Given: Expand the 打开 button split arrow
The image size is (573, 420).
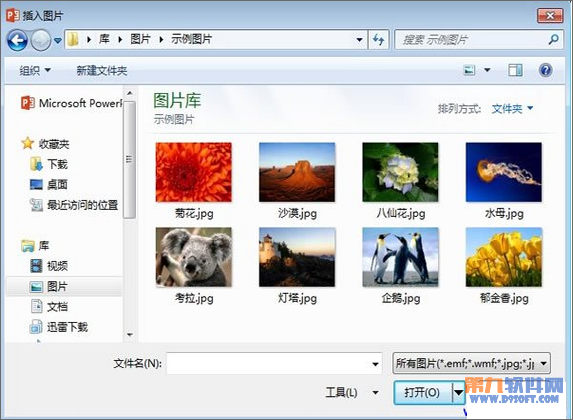Looking at the screenshot, I should [x=458, y=393].
